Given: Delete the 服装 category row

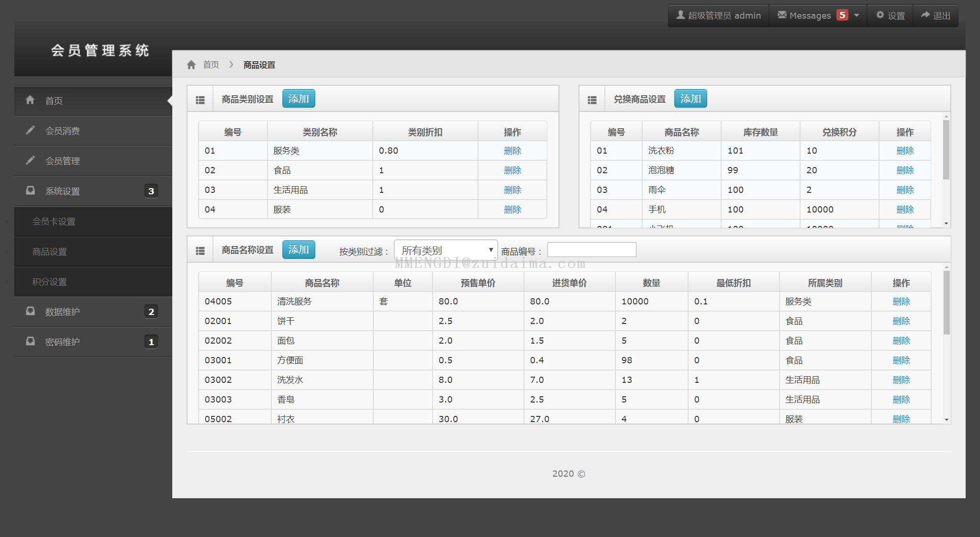Looking at the screenshot, I should 512,210.
